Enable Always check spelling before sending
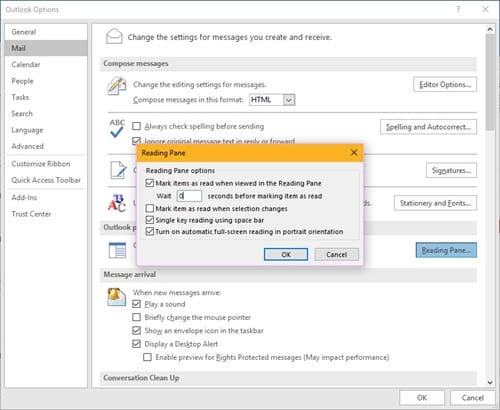The height and width of the screenshot is (410, 500). coord(136,126)
